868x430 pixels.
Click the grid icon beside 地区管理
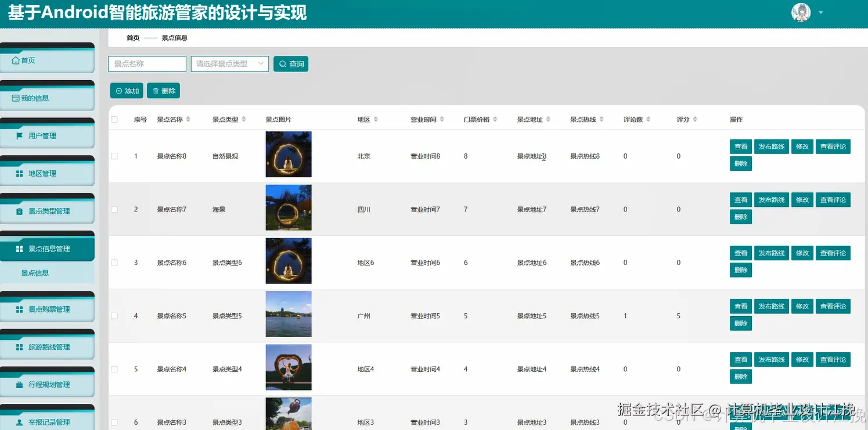(x=19, y=174)
